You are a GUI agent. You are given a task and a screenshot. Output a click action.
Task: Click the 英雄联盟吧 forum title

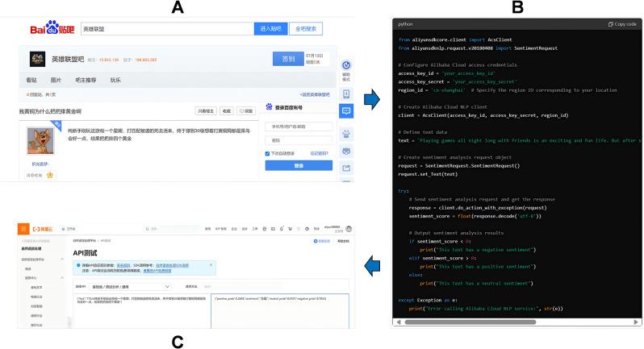point(68,60)
